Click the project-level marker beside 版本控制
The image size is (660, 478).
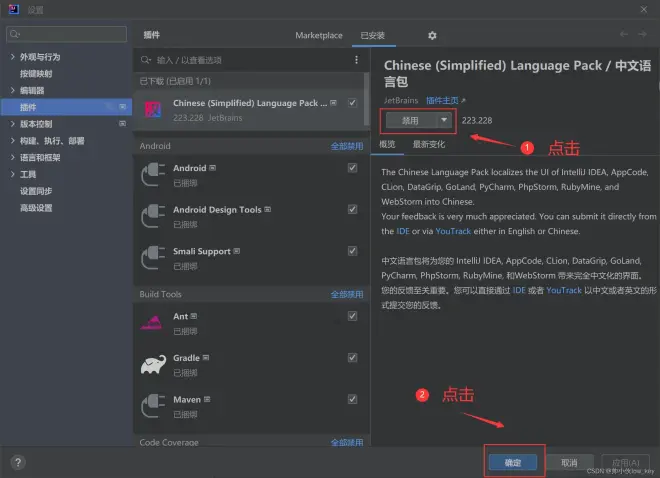pos(122,123)
